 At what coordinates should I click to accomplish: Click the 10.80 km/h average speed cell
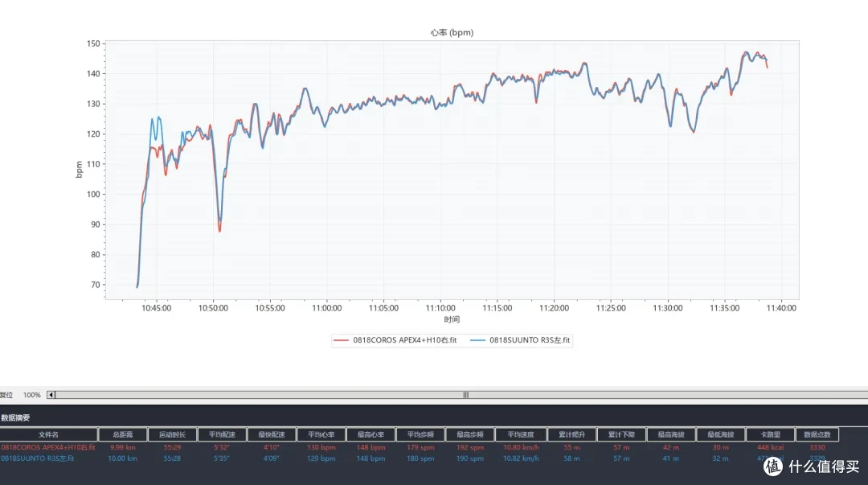click(x=521, y=447)
